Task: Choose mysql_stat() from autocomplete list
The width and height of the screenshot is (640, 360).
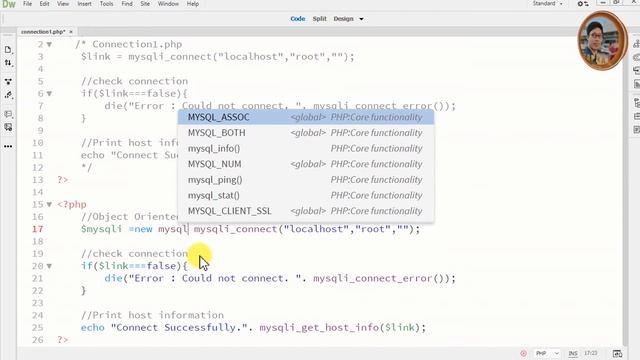Action: coord(306,195)
